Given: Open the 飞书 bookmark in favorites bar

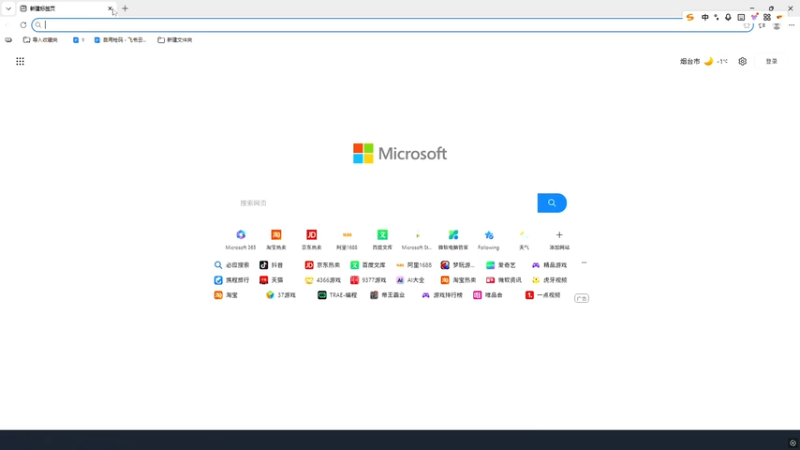Looking at the screenshot, I should (120, 40).
